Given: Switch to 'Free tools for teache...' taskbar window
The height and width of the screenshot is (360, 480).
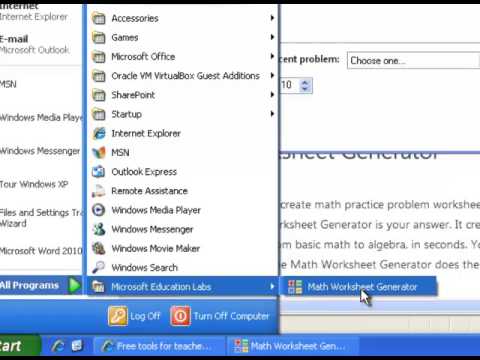Looking at the screenshot, I should click(159, 346).
